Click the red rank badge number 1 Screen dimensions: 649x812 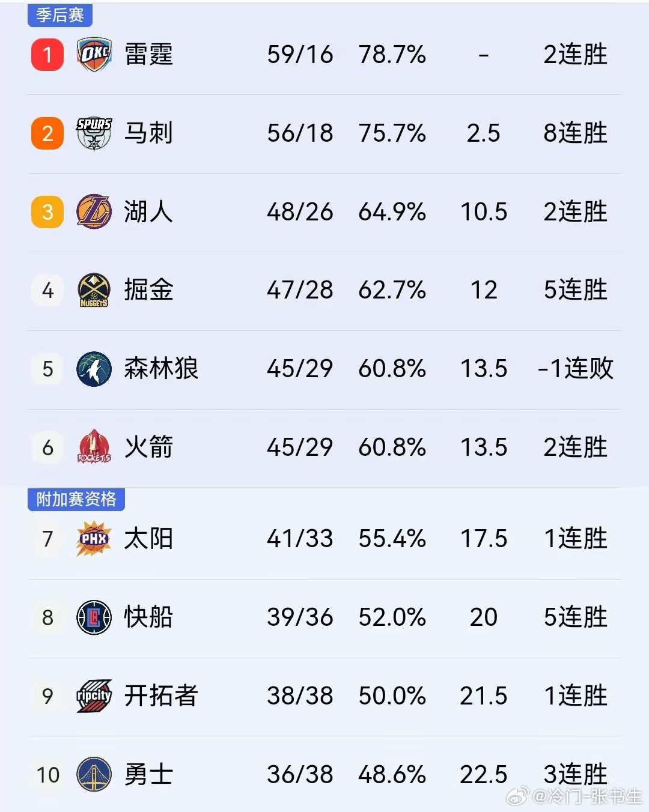pyautogui.click(x=47, y=55)
